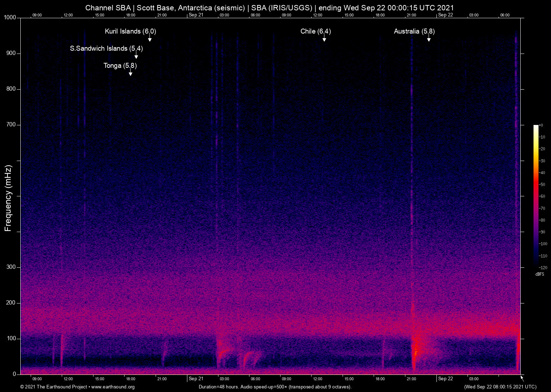Click the S.Sandwich Islands (5.4) annotation

[x=106, y=49]
